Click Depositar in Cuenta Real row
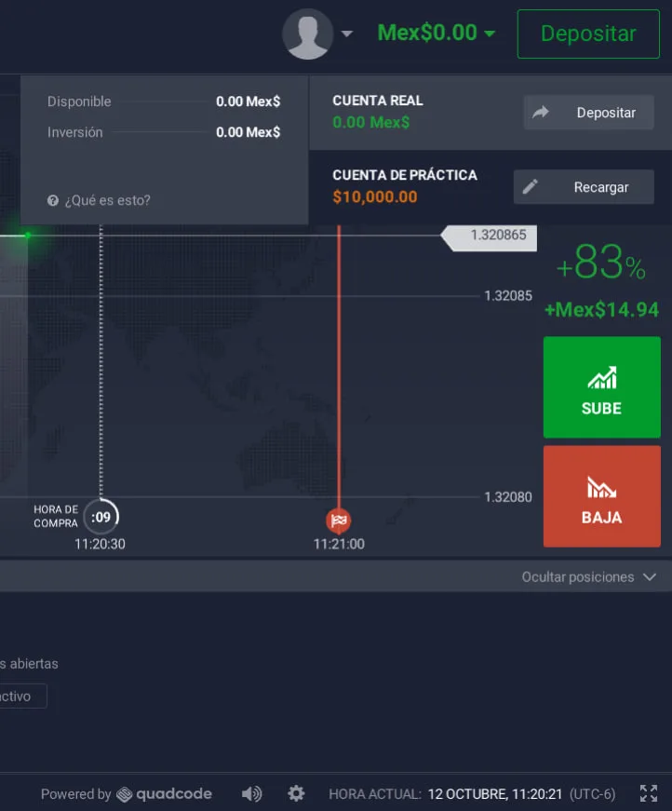672x811 pixels. coord(589,113)
